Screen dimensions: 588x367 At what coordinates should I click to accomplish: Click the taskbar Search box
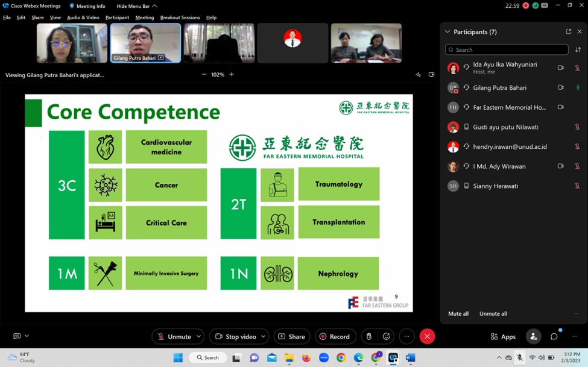(208, 357)
